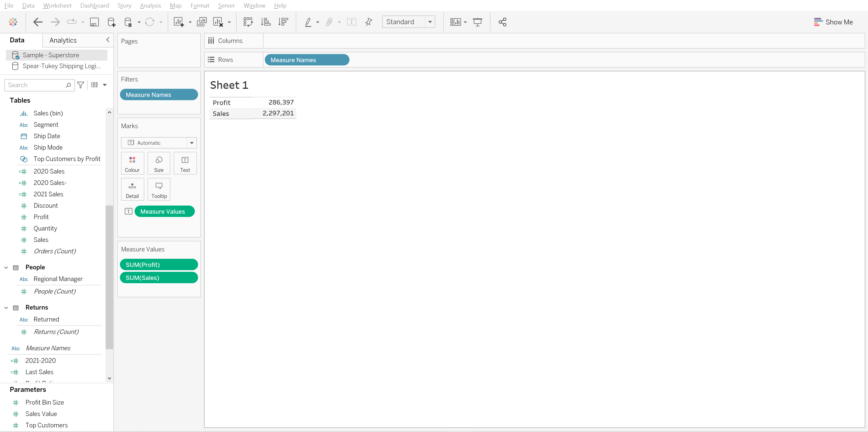The image size is (868, 432).
Task: Toggle the People table collapse arrow
Action: (x=6, y=267)
